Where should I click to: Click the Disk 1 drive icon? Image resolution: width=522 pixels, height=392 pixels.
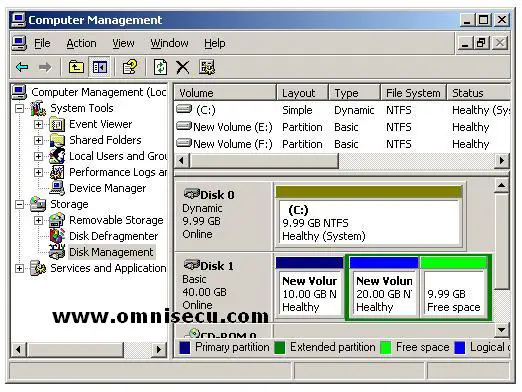[x=192, y=265]
